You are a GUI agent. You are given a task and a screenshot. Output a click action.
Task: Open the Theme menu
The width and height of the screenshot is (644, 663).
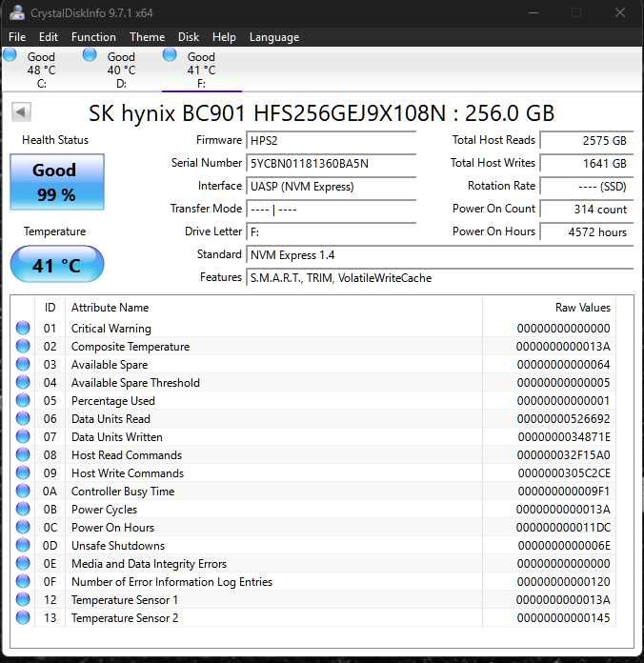click(x=147, y=37)
